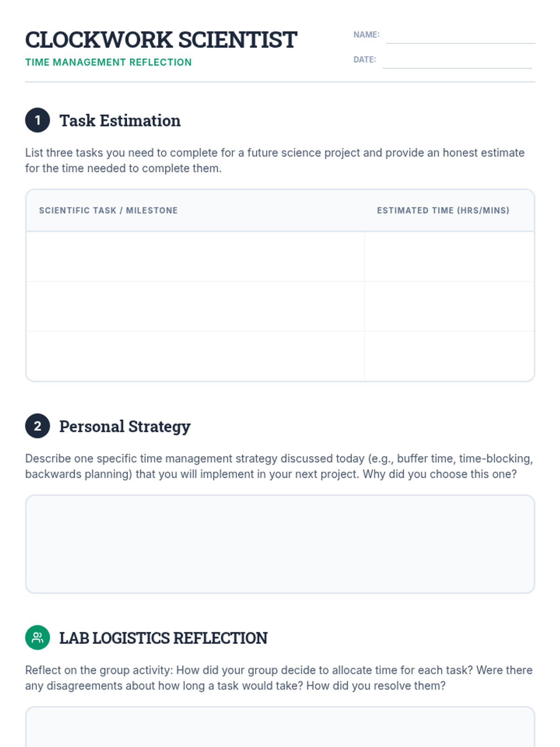560x747 pixels.
Task: Click the Scientific Task / Milestone column header
Action: pyautogui.click(x=108, y=211)
